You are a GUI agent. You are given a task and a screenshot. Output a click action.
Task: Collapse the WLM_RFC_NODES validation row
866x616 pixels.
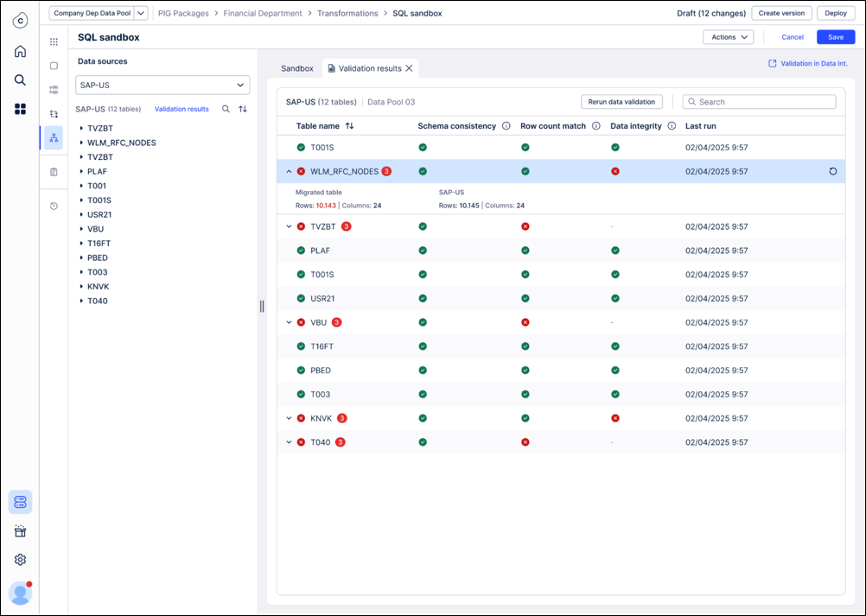[x=289, y=172]
